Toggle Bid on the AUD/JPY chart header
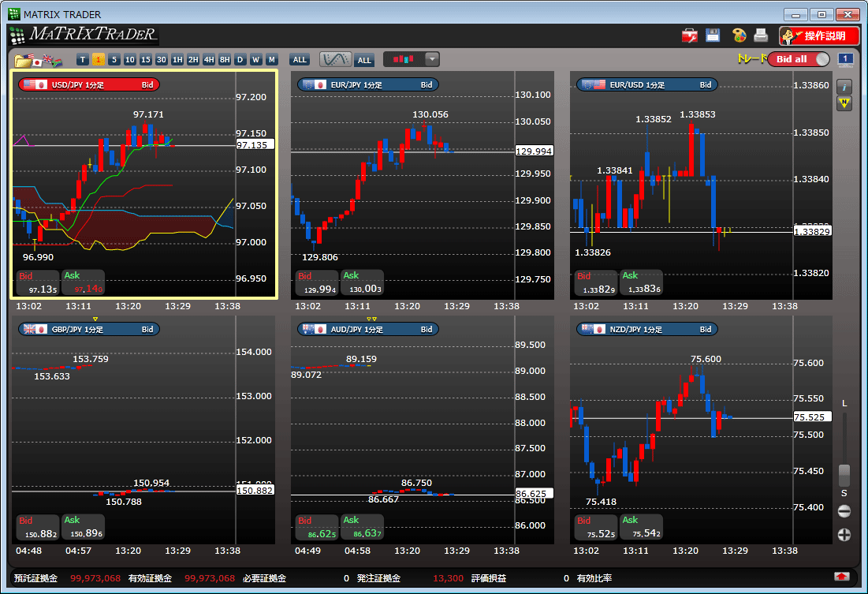868x594 pixels. 427,329
